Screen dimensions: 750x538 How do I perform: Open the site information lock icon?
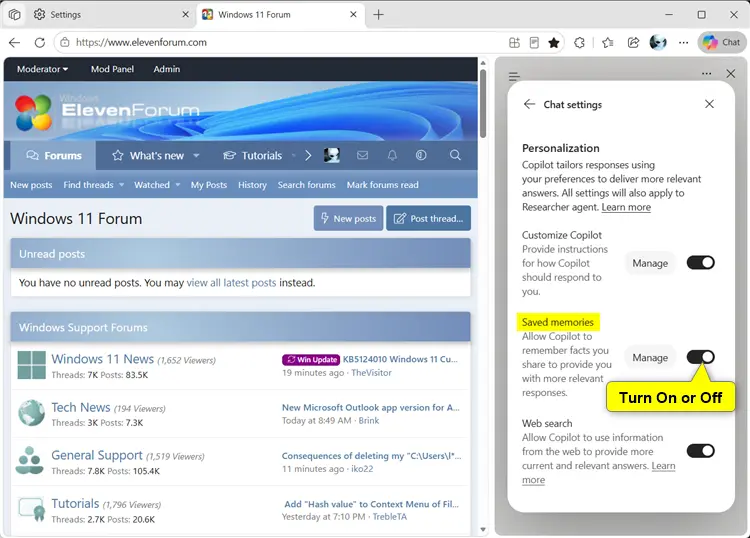(64, 43)
